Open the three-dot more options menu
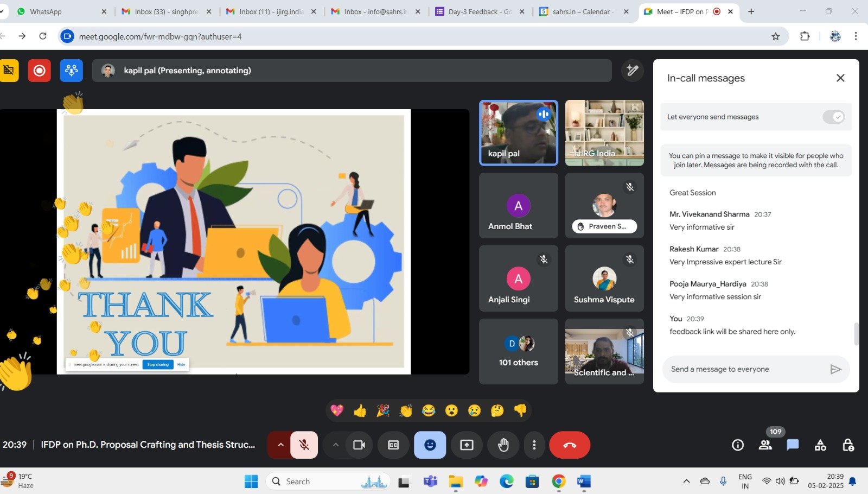Viewport: 868px width, 494px height. (534, 445)
